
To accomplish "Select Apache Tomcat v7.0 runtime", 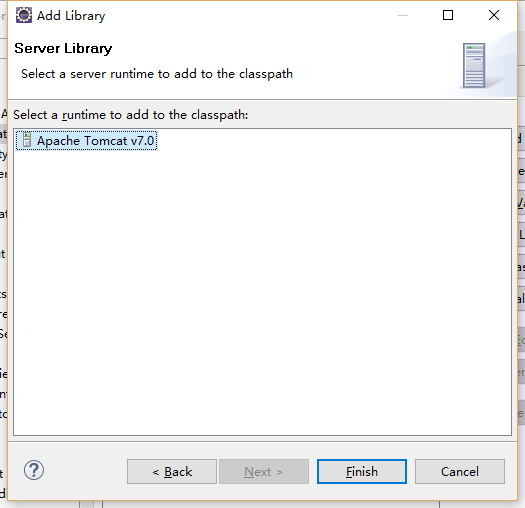I will (86, 141).
